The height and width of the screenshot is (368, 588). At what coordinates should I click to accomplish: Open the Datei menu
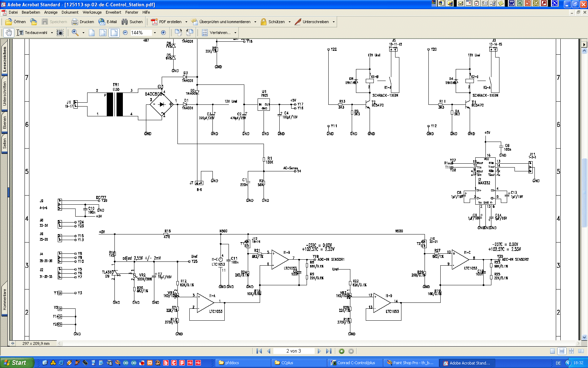tap(13, 12)
